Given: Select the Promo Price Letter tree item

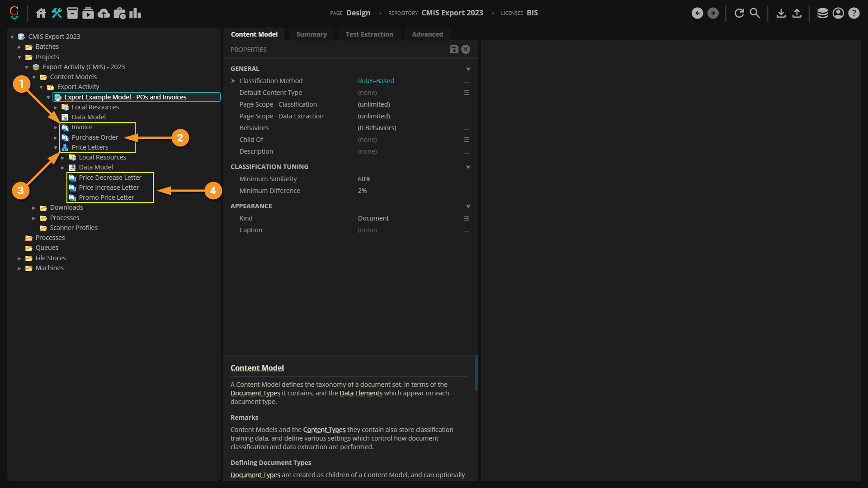Looking at the screenshot, I should click(x=106, y=197).
